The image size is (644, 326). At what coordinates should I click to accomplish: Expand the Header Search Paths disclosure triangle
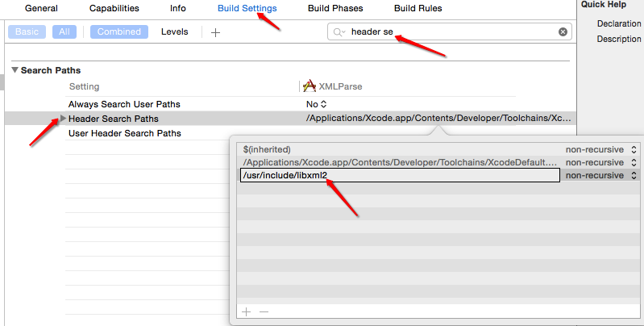64,119
